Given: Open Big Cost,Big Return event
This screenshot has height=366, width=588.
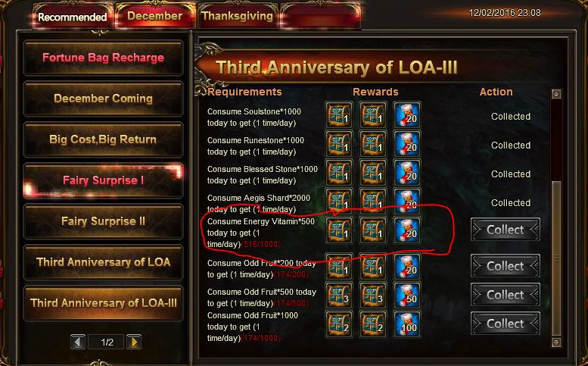Looking at the screenshot, I should point(103,139).
